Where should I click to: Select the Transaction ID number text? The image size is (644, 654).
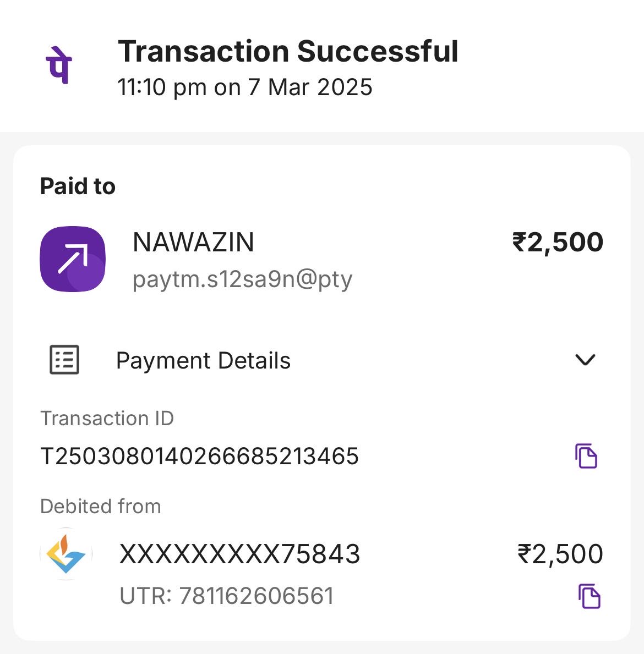tap(199, 457)
